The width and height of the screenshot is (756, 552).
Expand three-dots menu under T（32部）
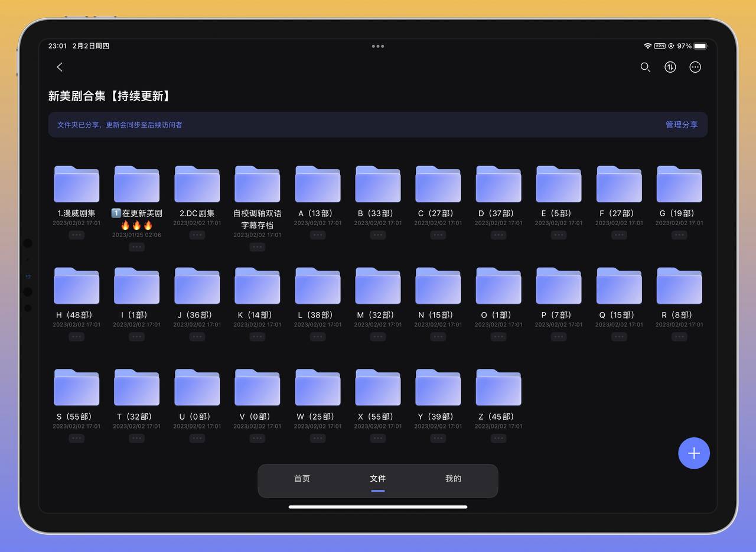(137, 439)
